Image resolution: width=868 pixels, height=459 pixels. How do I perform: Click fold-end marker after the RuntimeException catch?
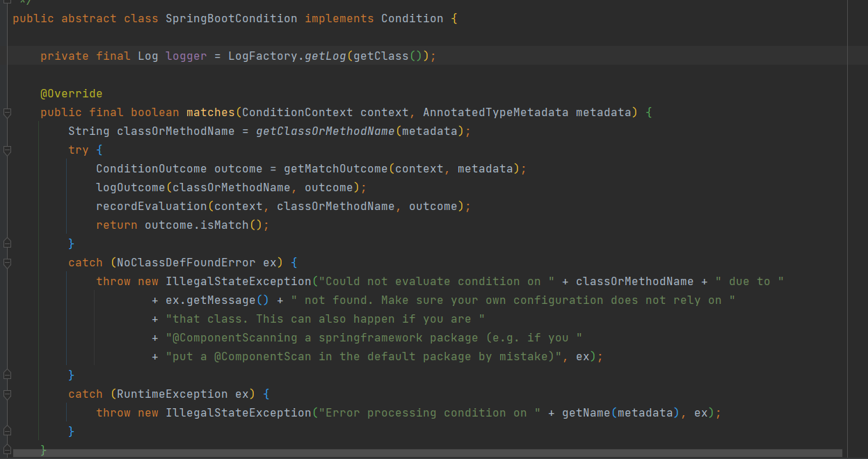pyautogui.click(x=7, y=432)
